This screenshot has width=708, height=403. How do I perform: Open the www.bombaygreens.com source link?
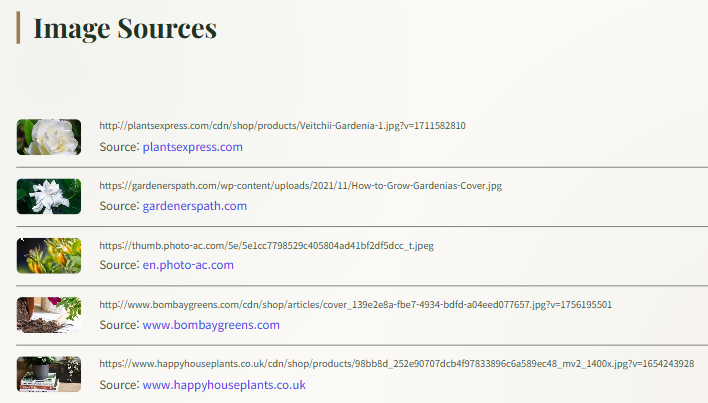211,325
